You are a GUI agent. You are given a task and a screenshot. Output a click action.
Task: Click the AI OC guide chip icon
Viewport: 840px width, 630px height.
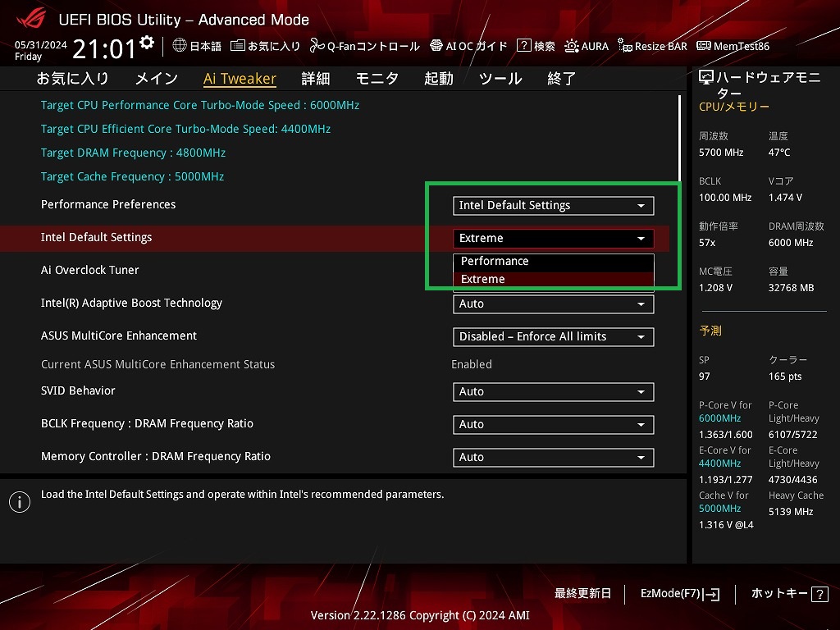point(436,46)
